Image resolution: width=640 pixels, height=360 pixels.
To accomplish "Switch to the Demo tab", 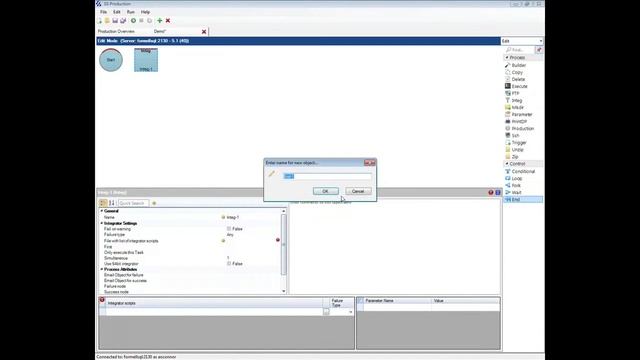I will pyautogui.click(x=160, y=31).
